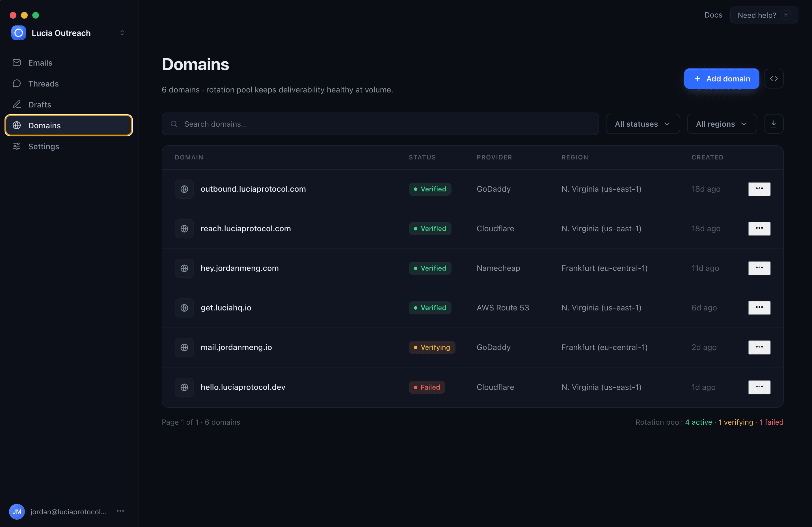Click Frankfurt region for mail.jordanmeng.io
812x527 pixels.
tap(604, 347)
